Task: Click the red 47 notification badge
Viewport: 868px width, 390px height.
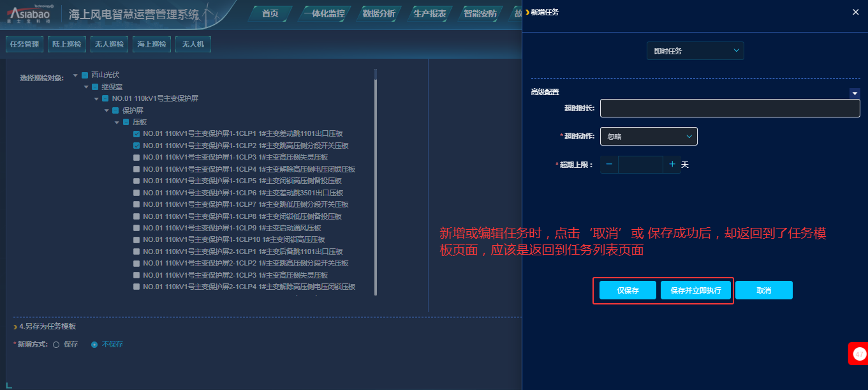Action: coord(858,354)
